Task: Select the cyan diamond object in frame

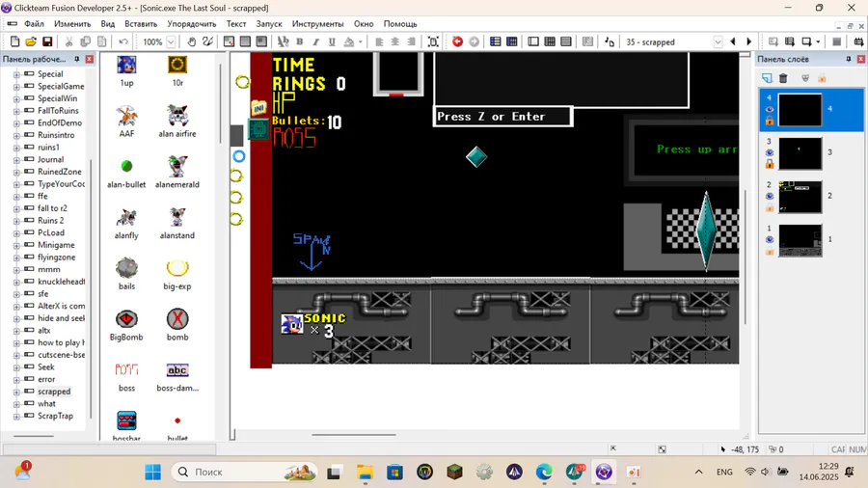Action: coord(476,157)
